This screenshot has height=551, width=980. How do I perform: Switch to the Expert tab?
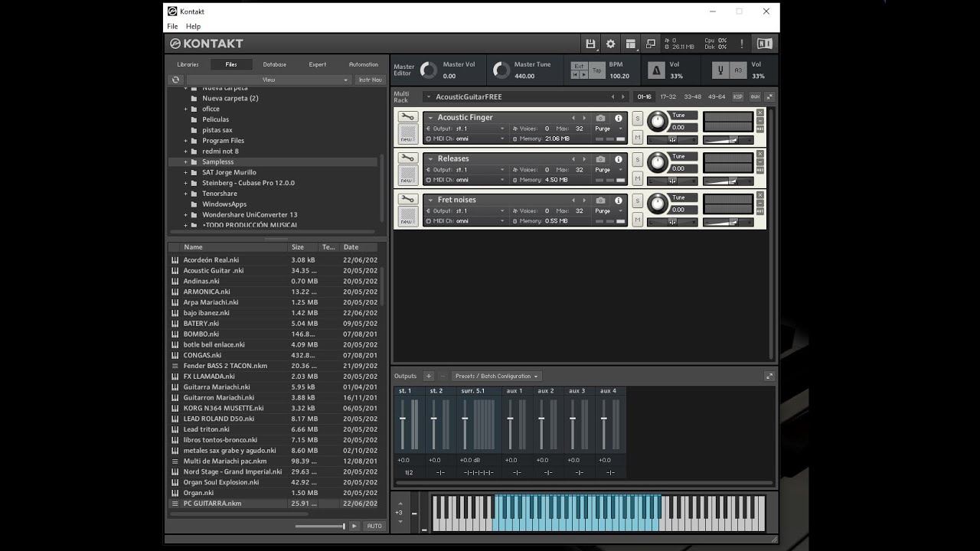pos(318,64)
